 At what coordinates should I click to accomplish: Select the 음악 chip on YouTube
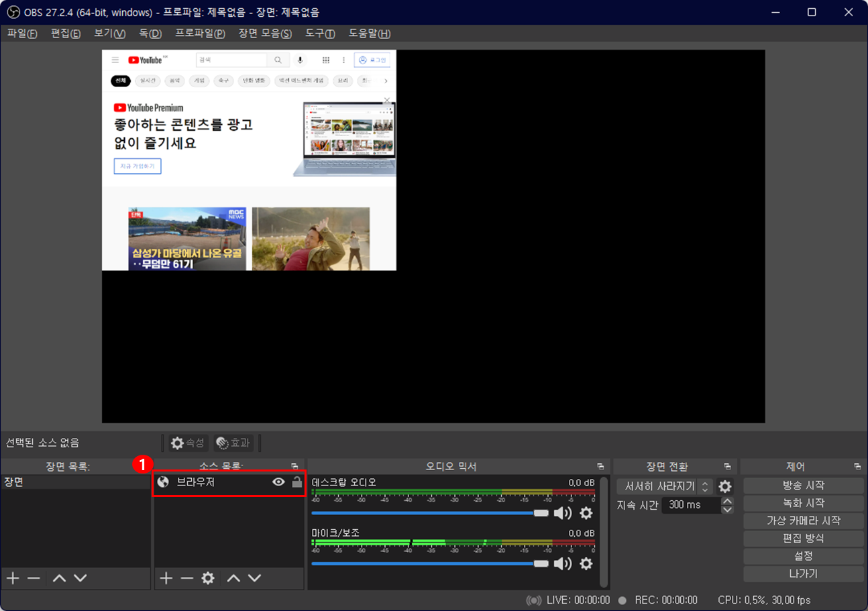point(175,80)
